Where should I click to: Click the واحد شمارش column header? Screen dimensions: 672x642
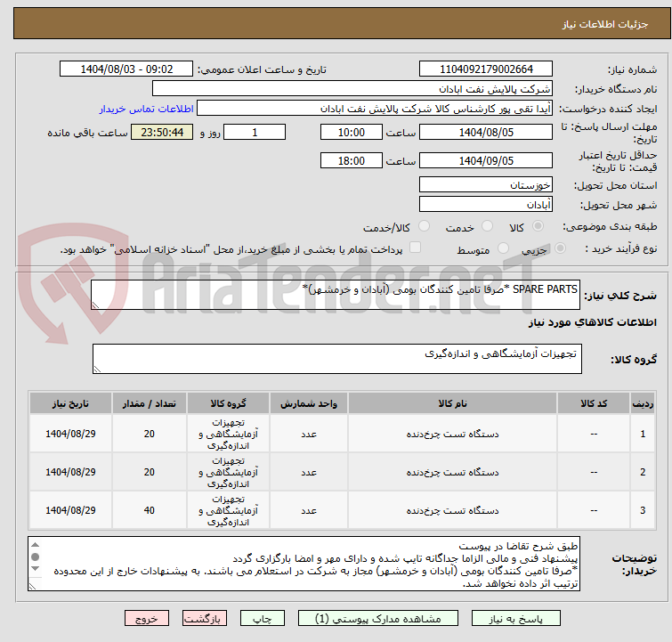point(309,403)
